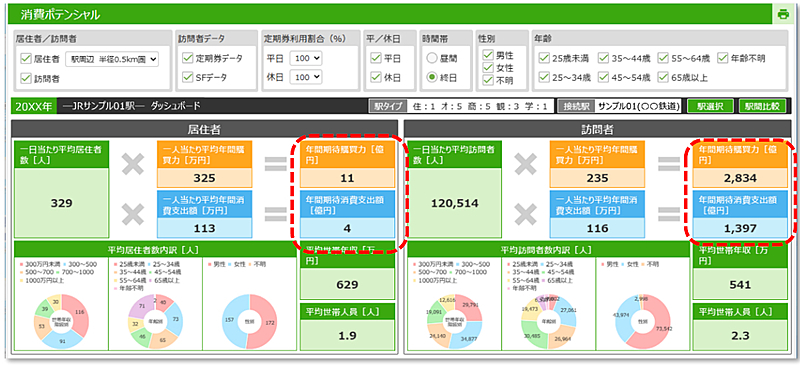Click the 駅間比較 button
The image size is (800, 365).
(x=762, y=106)
